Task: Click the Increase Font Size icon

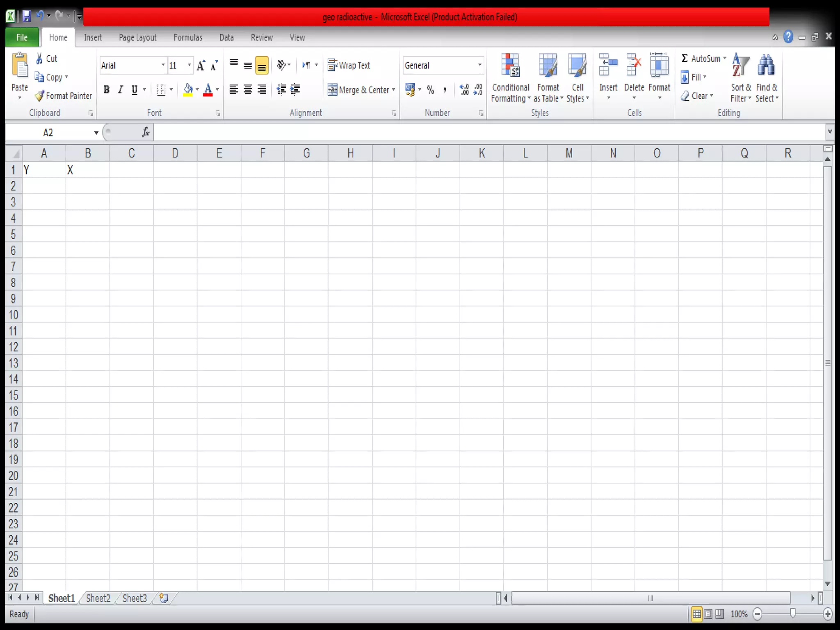Action: click(x=201, y=66)
